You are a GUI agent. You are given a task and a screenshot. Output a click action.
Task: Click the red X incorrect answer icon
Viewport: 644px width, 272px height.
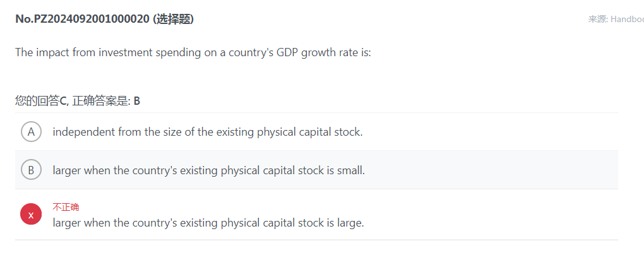click(x=31, y=214)
